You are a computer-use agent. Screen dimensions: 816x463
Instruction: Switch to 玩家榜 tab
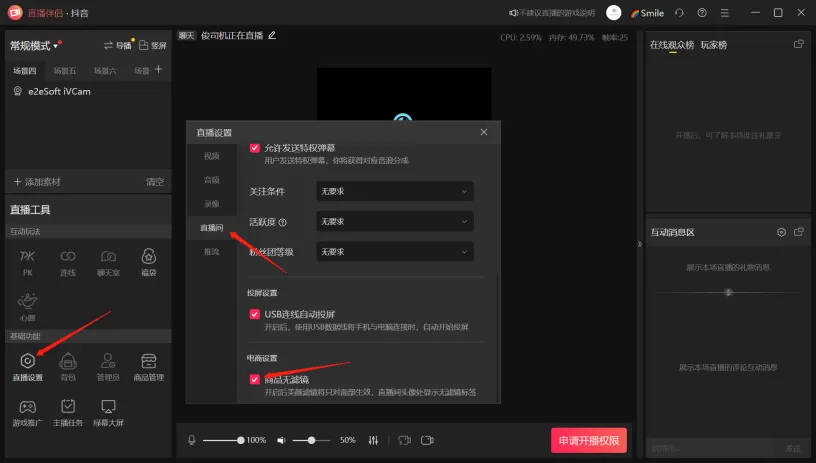click(713, 45)
